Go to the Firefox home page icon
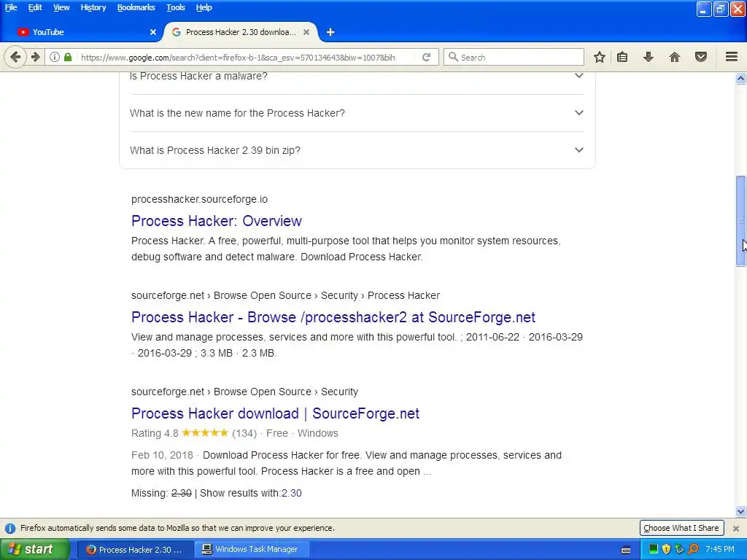Viewport: 747px width, 560px height. [x=675, y=57]
